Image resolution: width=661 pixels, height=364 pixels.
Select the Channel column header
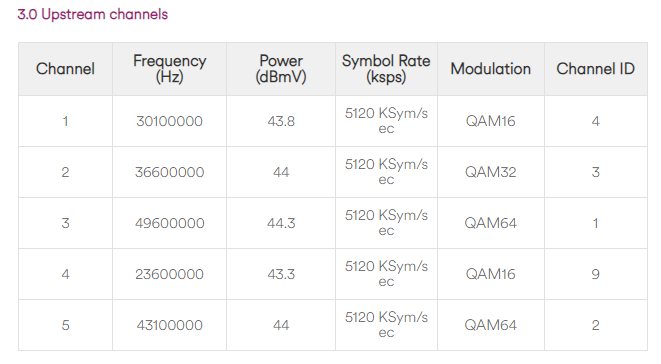click(x=65, y=69)
